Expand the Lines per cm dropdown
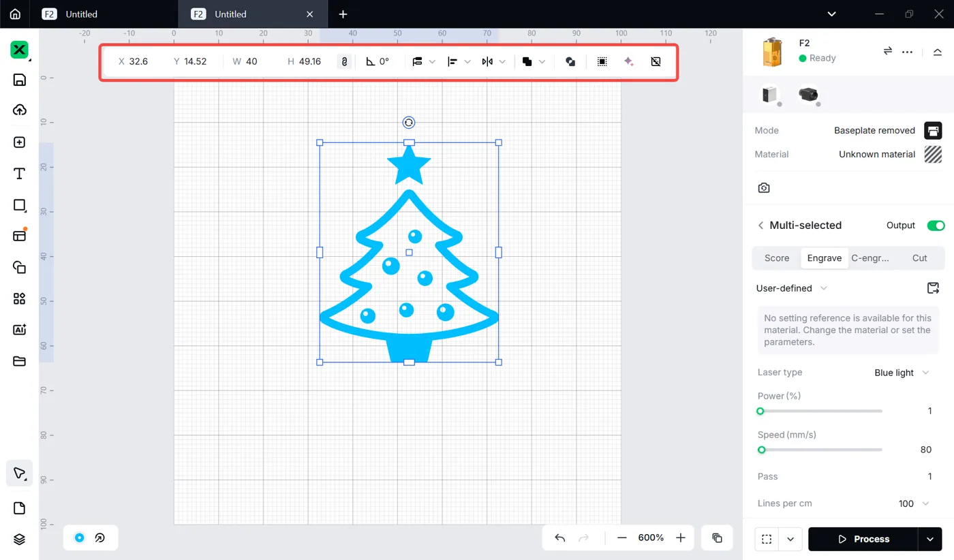954x560 pixels. (x=914, y=503)
